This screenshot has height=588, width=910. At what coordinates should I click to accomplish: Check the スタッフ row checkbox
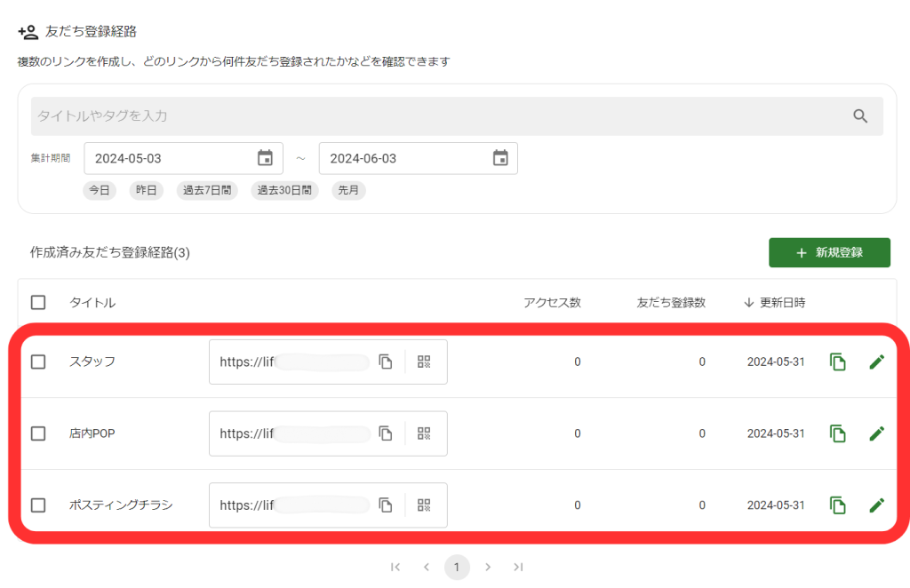pos(38,362)
